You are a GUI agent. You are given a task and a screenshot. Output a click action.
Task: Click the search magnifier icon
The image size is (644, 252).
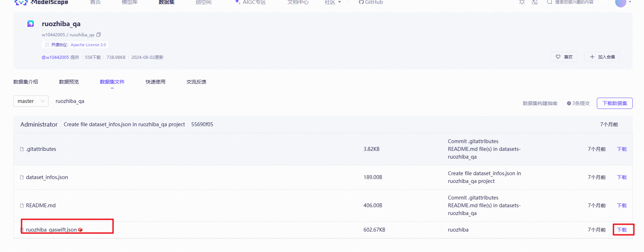549,2
